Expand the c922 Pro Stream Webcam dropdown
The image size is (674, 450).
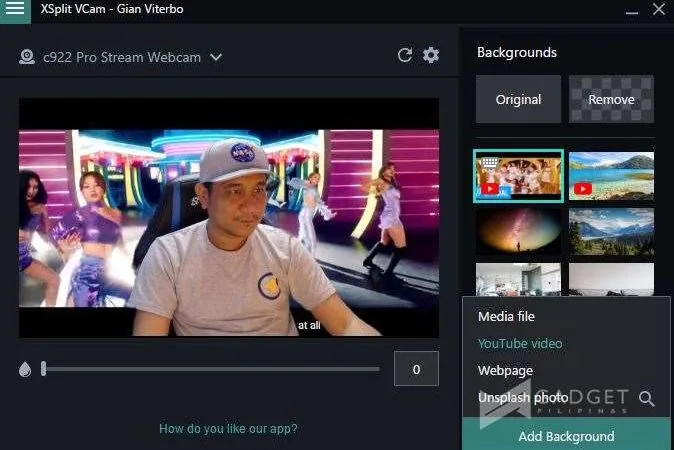click(x=216, y=57)
